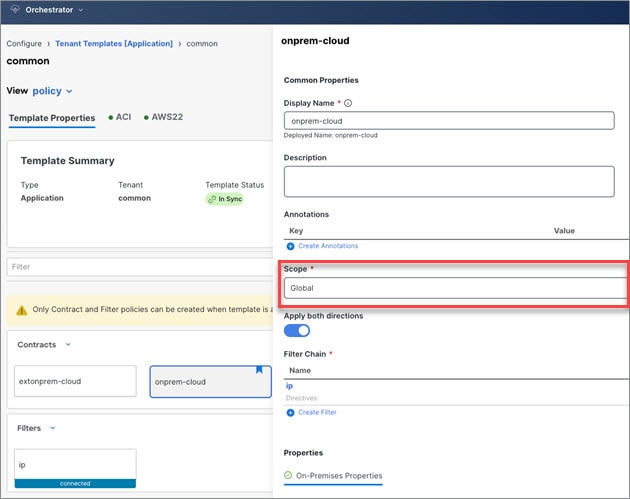Click the onprem-cloud panel title
This screenshot has height=499, width=630.
[x=315, y=41]
